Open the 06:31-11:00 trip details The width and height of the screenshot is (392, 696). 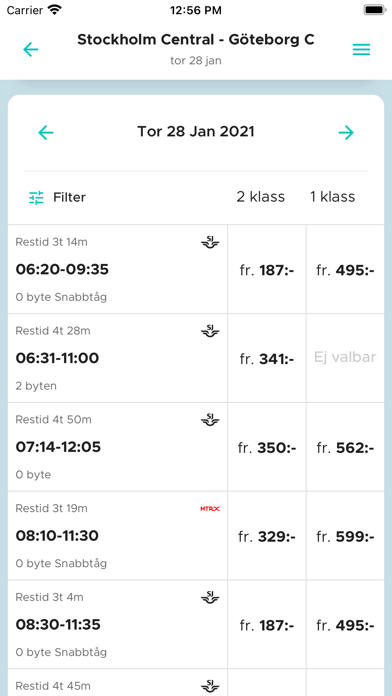[x=118, y=358]
